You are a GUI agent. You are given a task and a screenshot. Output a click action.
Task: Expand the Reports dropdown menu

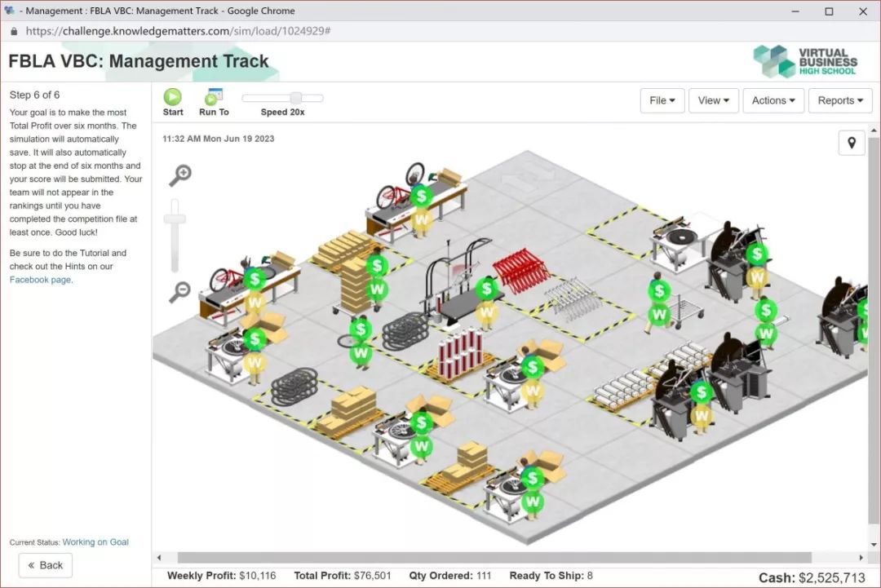840,100
